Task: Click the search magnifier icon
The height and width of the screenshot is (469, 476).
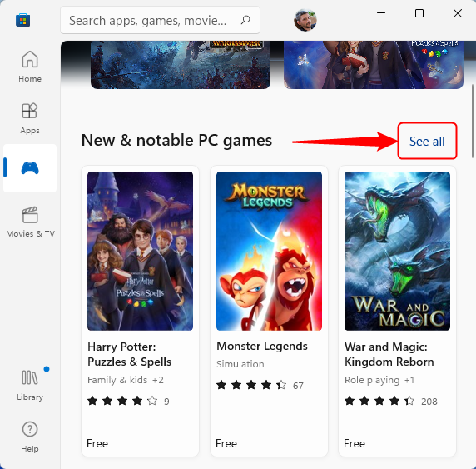Action: 245,20
